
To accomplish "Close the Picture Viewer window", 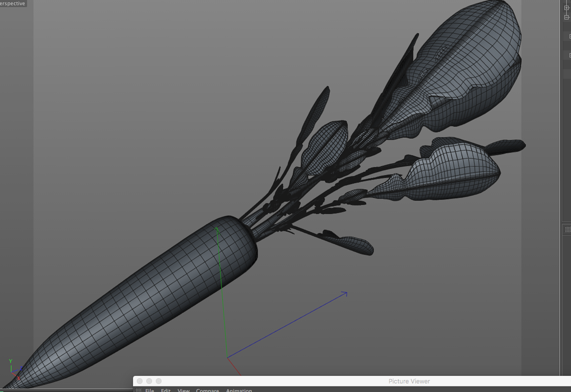I will (140, 381).
